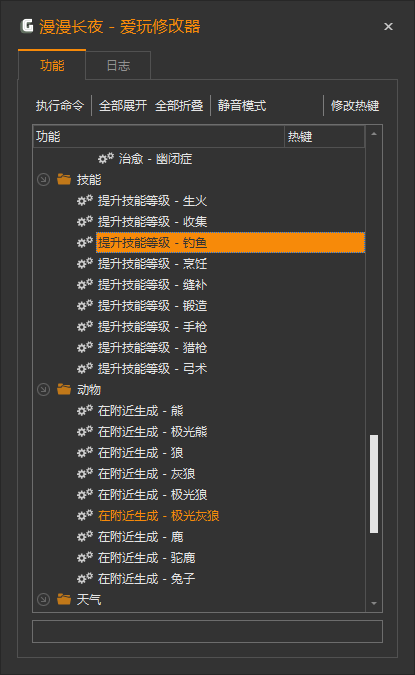The height and width of the screenshot is (675, 415).
Task: Select 在附近生成 - 极光灰狼 item
Action: (x=158, y=515)
